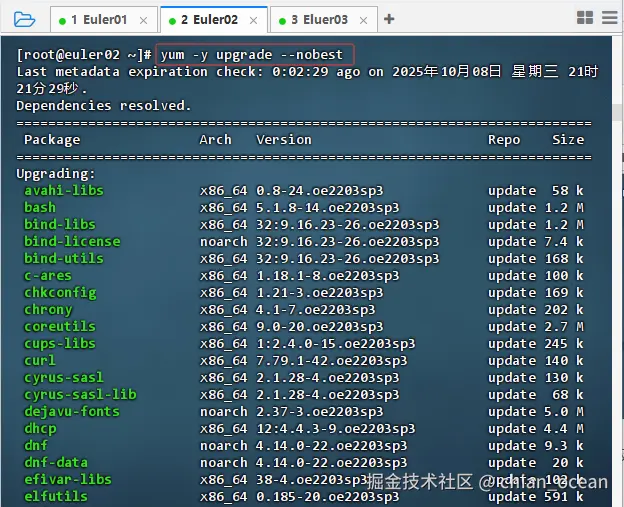Viewport: 624px width, 507px height.
Task: Click the bash package name
Action: tap(40, 207)
